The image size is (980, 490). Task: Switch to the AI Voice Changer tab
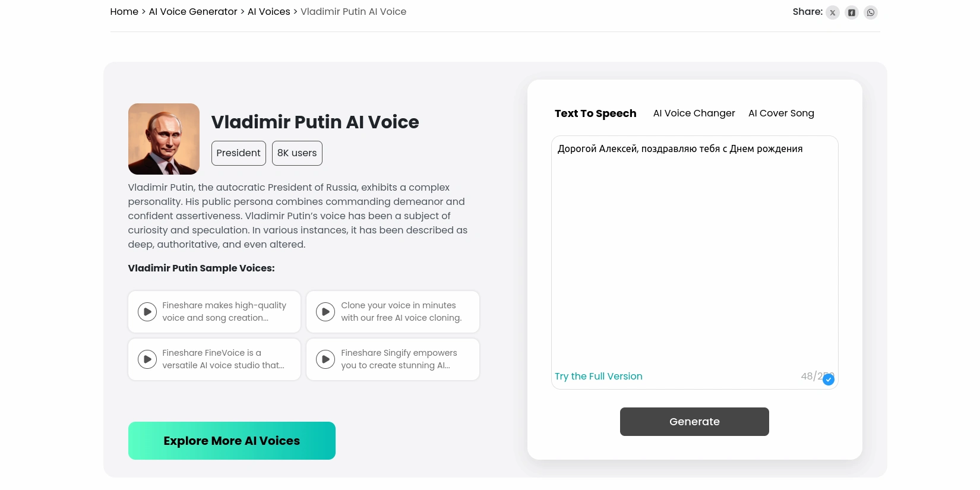pos(694,113)
